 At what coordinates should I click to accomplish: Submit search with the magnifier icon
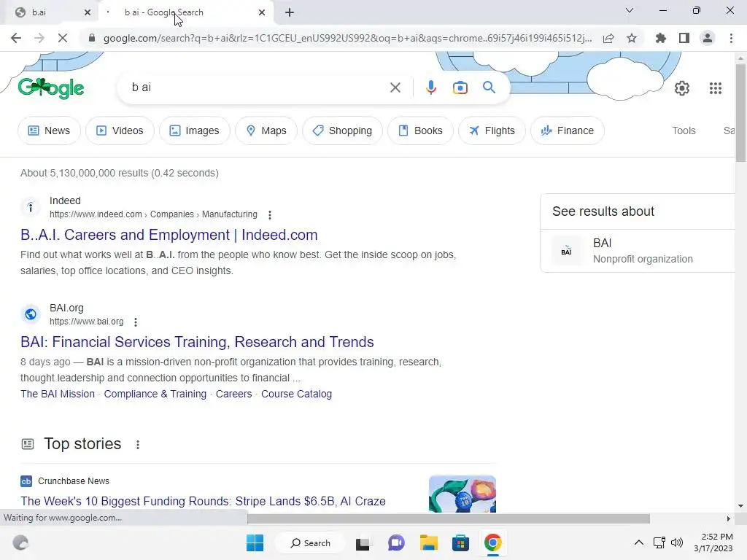(x=489, y=87)
